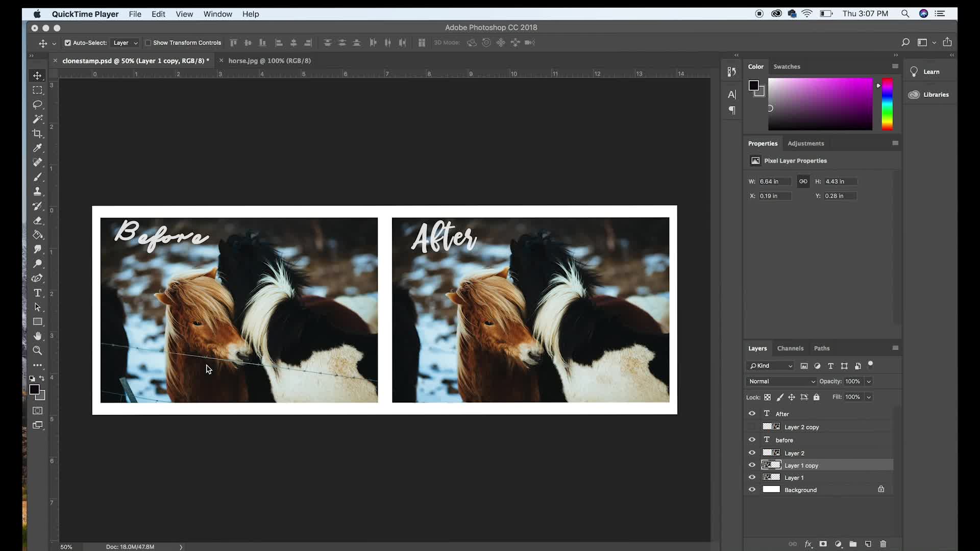
Task: Select the Smudge tool
Action: click(37, 249)
